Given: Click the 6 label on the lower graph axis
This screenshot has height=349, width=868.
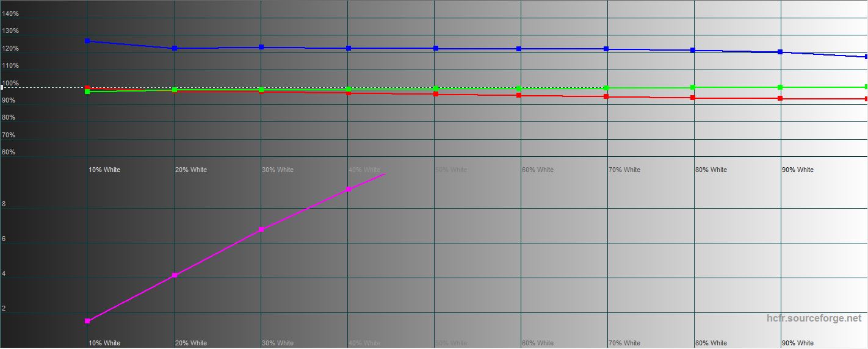Looking at the screenshot, I should (x=4, y=239).
